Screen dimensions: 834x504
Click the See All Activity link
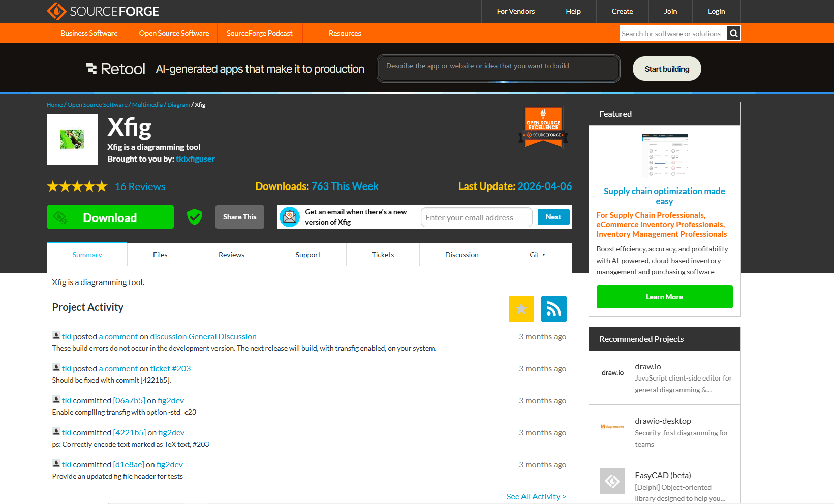tap(536, 496)
